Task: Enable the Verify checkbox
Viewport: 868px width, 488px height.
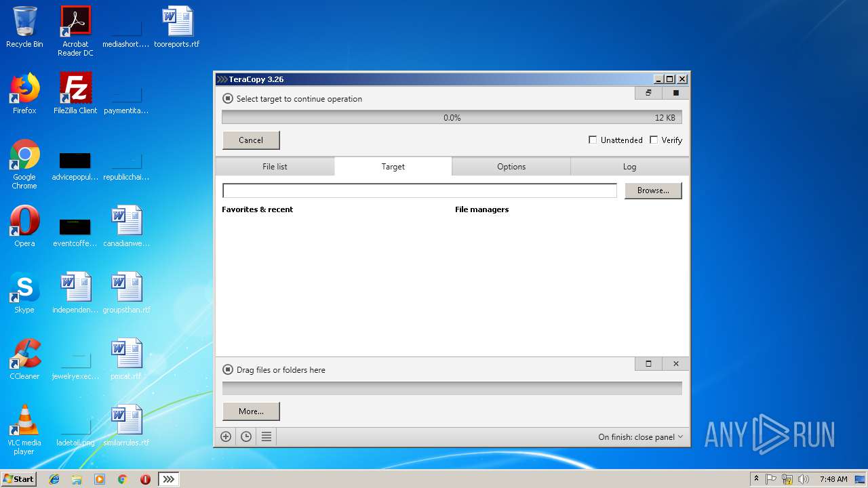Action: coord(654,140)
